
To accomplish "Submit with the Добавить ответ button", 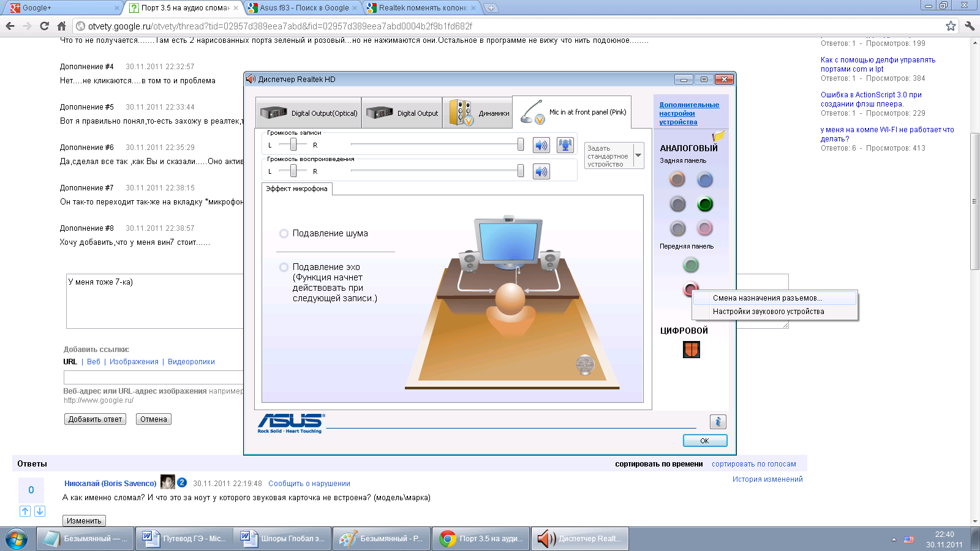I will (95, 419).
